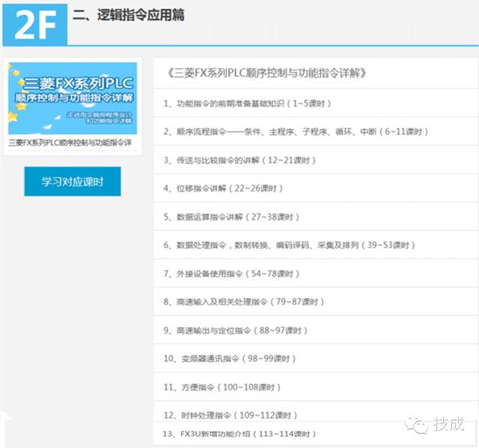The width and height of the screenshot is (479, 448).
Task: Select row 8、高速输入及相关处理指令 (79~87课时)
Action: tap(316, 302)
